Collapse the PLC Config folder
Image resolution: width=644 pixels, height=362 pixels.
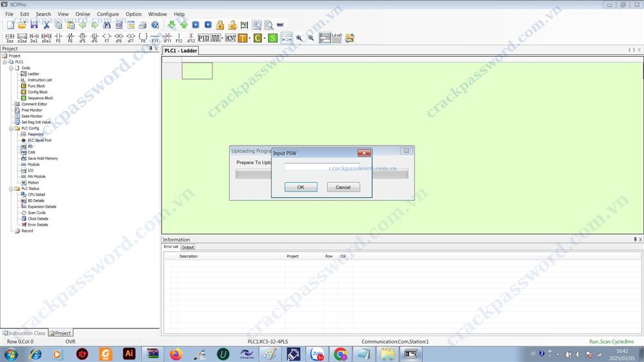(x=12, y=128)
